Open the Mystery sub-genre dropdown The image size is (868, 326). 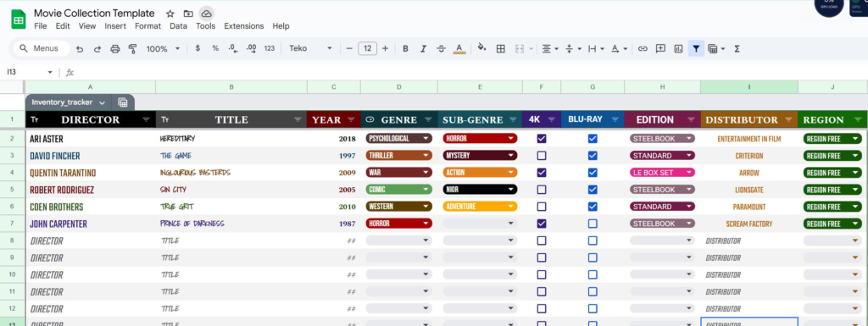pos(480,156)
